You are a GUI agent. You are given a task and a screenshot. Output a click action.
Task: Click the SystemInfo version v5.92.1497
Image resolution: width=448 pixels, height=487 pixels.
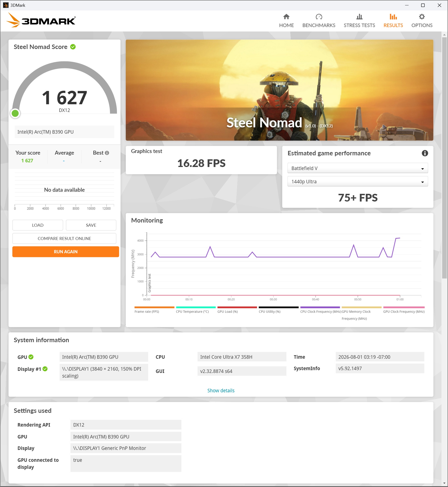coord(380,369)
